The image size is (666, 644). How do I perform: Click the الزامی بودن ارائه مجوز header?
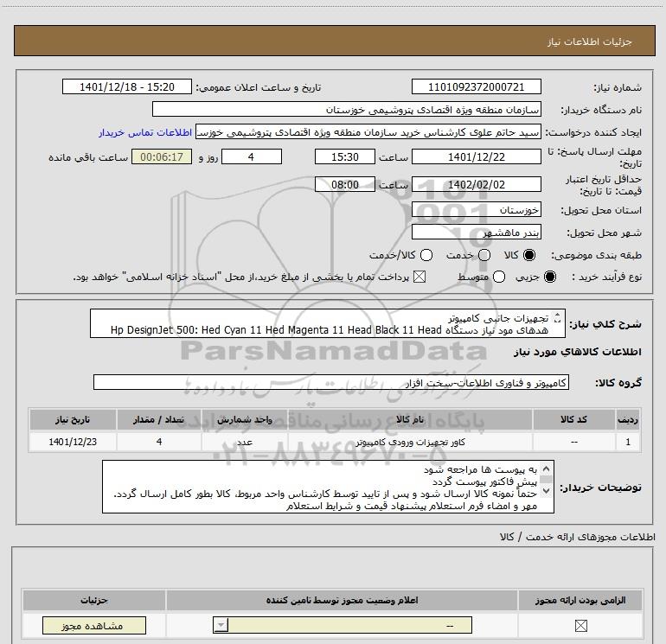580,600
